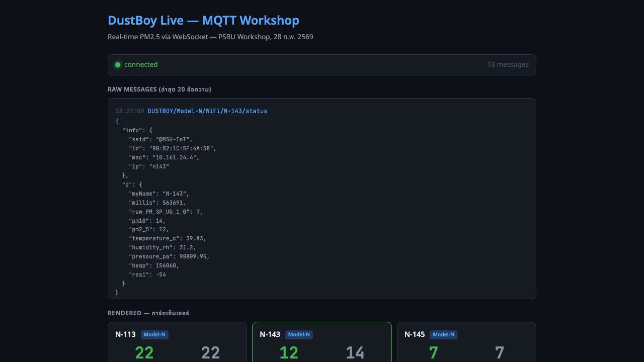Click the MQTT topic DUSTBOY/Model-N/WiFi/N-143/status

207,111
